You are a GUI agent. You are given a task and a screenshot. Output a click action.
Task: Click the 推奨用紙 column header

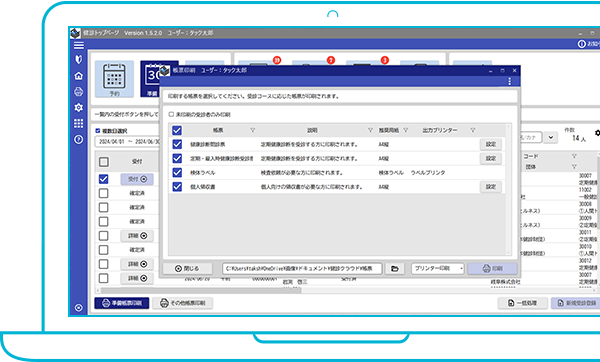click(x=389, y=130)
